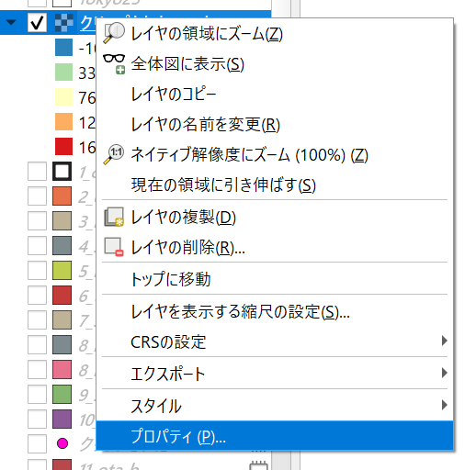The height and width of the screenshot is (470, 476).
Task: Uncheck the selected raster layer visibility checkbox
Action: [37, 23]
